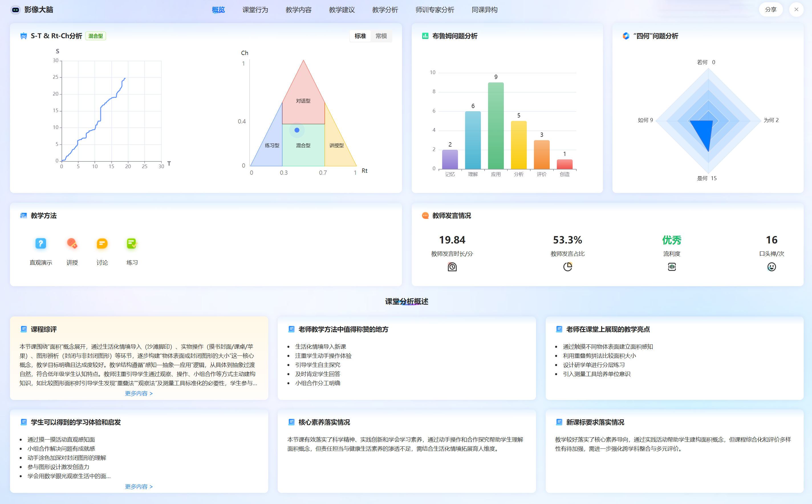Screen dimensions: 812x504
Task: Click the green 应用 bar in Bloom chart
Action: (496, 126)
